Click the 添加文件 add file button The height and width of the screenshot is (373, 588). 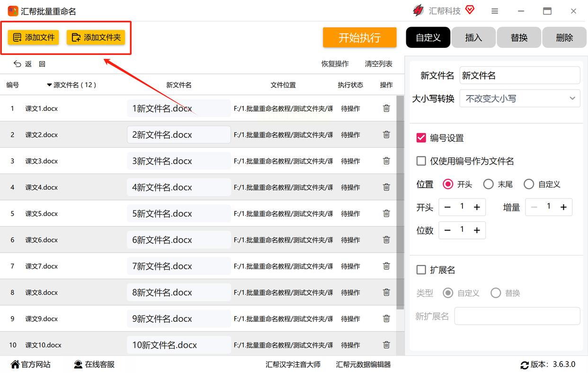[x=33, y=37]
